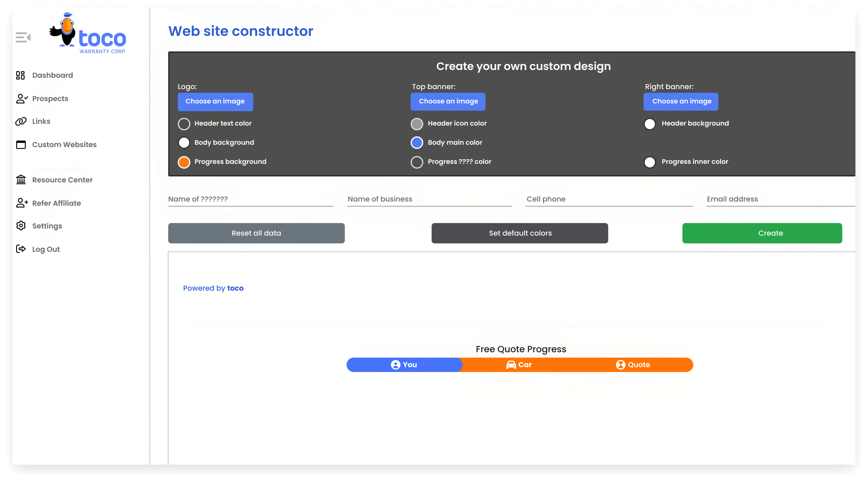Open the blue Body main color swatch

pos(417,143)
